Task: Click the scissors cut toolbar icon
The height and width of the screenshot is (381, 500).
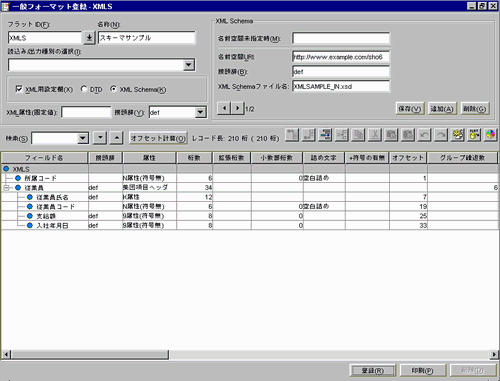Action: click(375, 135)
